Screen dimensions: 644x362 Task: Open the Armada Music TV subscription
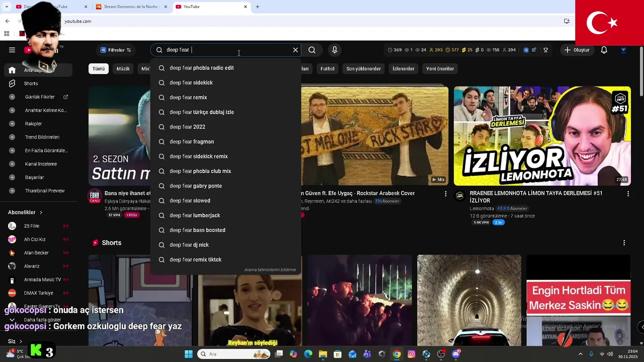(x=42, y=280)
